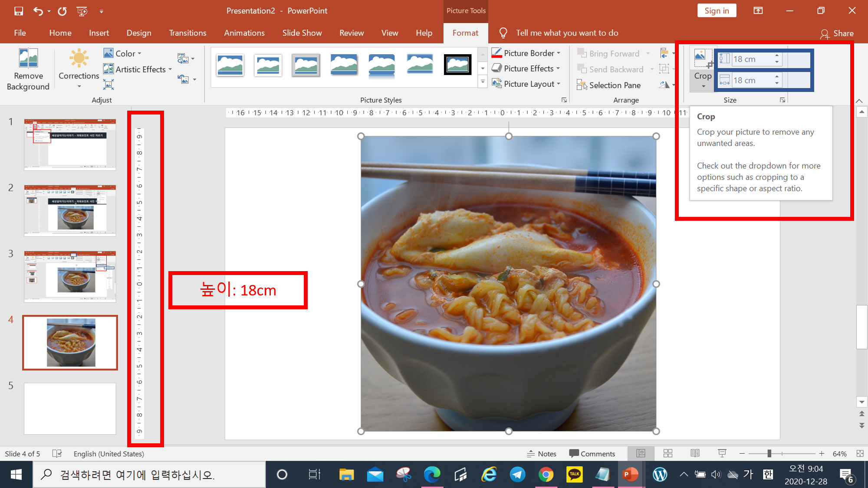
Task: Toggle the Comments pane
Action: pos(592,453)
